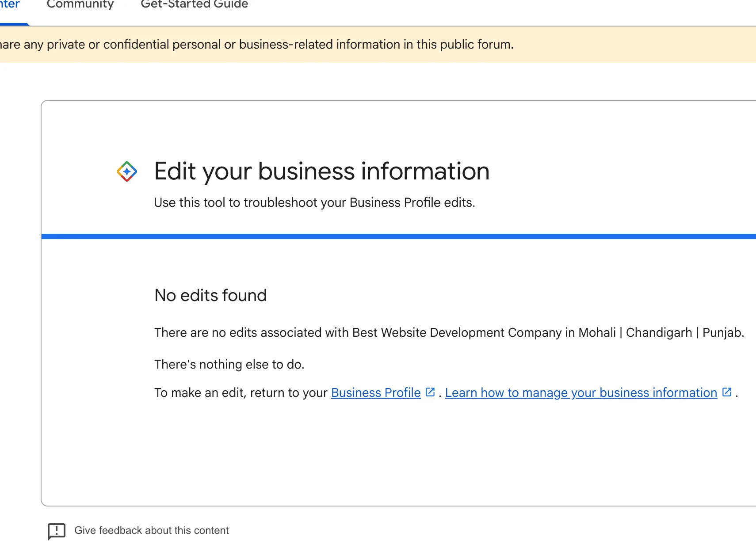
Task: Click the feedback speech-bubble exclamation icon
Action: coord(57,531)
